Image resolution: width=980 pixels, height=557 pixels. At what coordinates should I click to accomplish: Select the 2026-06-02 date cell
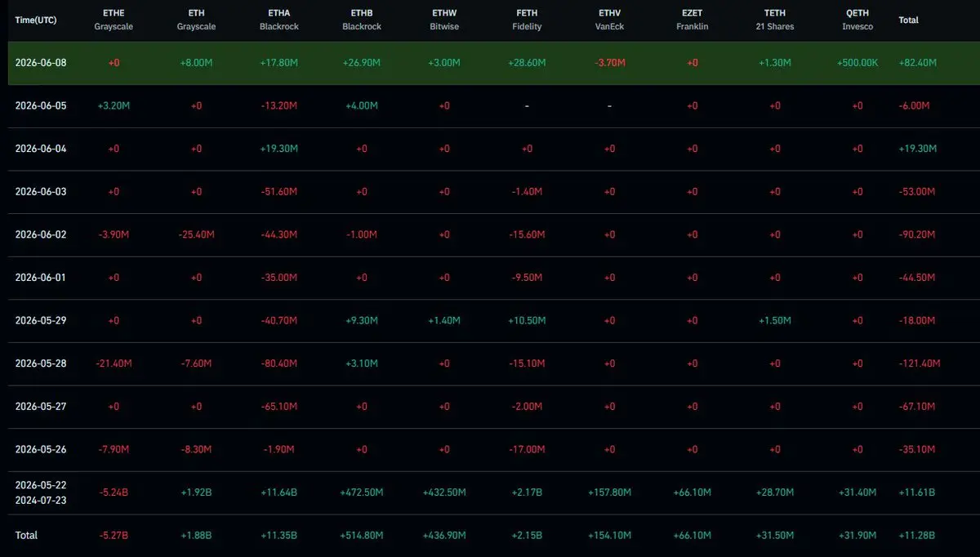tap(41, 234)
